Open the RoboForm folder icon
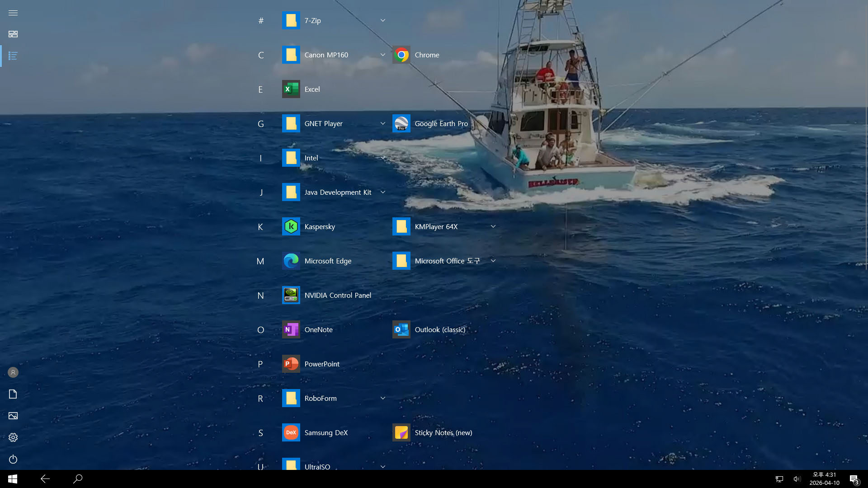Screen dimensions: 868x488 pos(291,398)
